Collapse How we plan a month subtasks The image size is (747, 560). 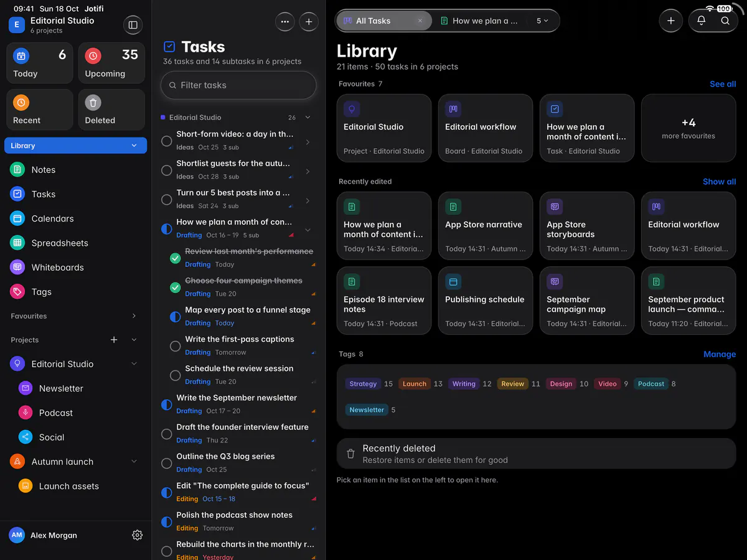click(x=308, y=230)
